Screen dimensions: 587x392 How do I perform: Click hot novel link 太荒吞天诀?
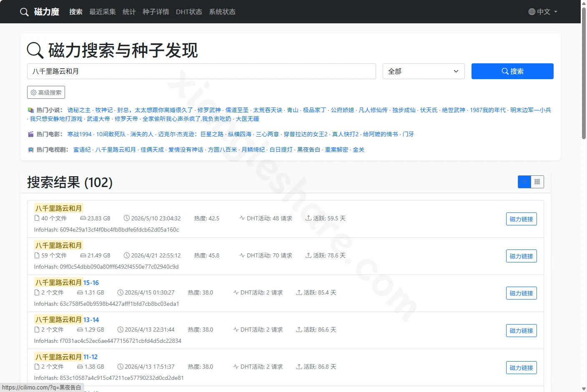[268, 110]
